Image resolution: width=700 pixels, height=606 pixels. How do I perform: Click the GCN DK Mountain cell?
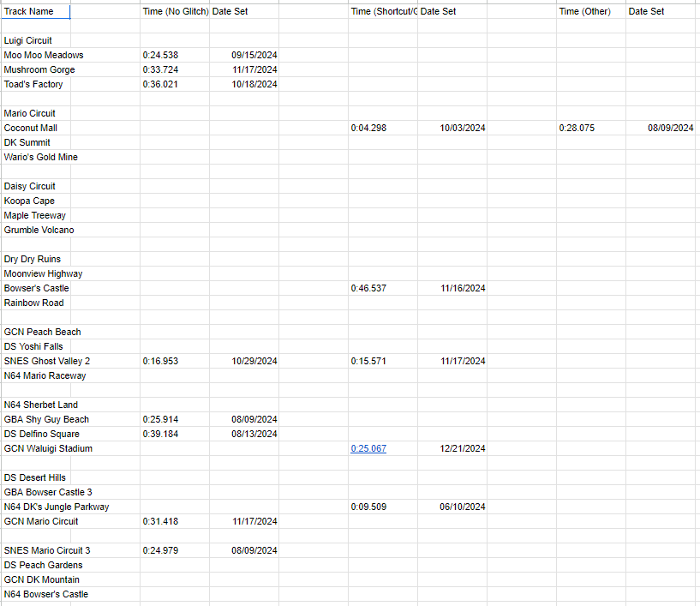pos(36,579)
